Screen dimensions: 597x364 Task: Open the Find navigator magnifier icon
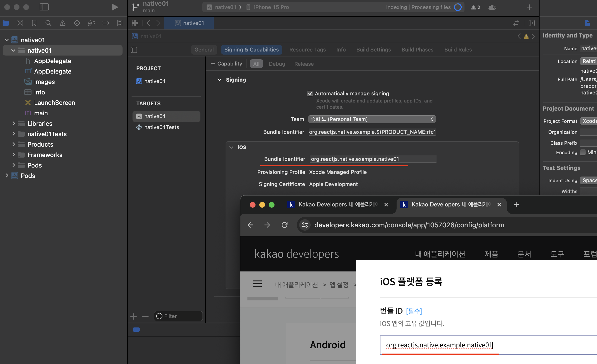[48, 23]
